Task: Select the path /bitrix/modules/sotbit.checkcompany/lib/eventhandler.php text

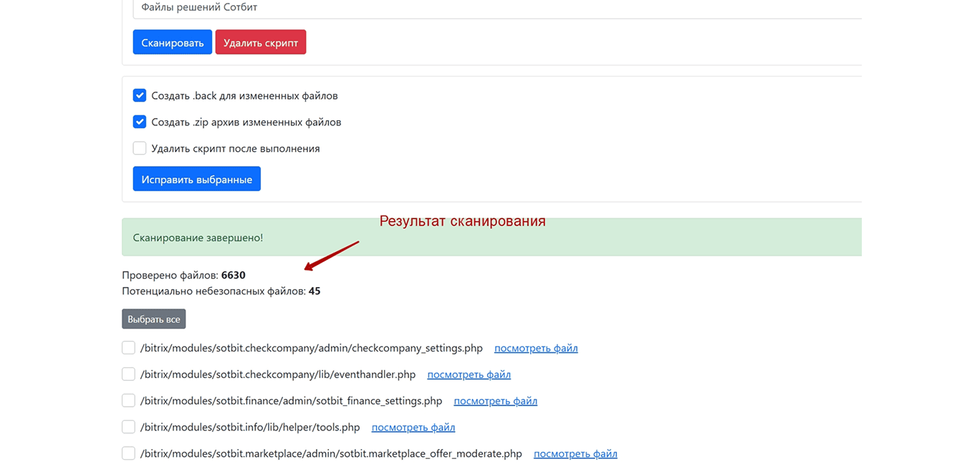Action: point(278,374)
